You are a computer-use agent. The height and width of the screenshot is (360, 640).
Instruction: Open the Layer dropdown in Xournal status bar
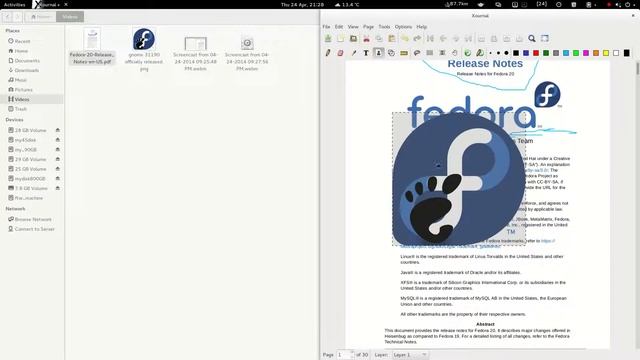(410, 355)
